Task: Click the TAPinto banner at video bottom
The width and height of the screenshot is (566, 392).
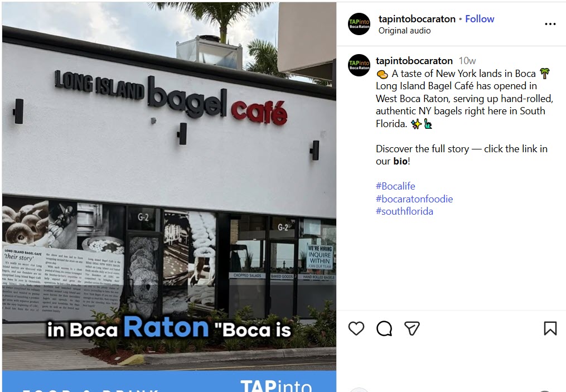Action: tap(170, 381)
